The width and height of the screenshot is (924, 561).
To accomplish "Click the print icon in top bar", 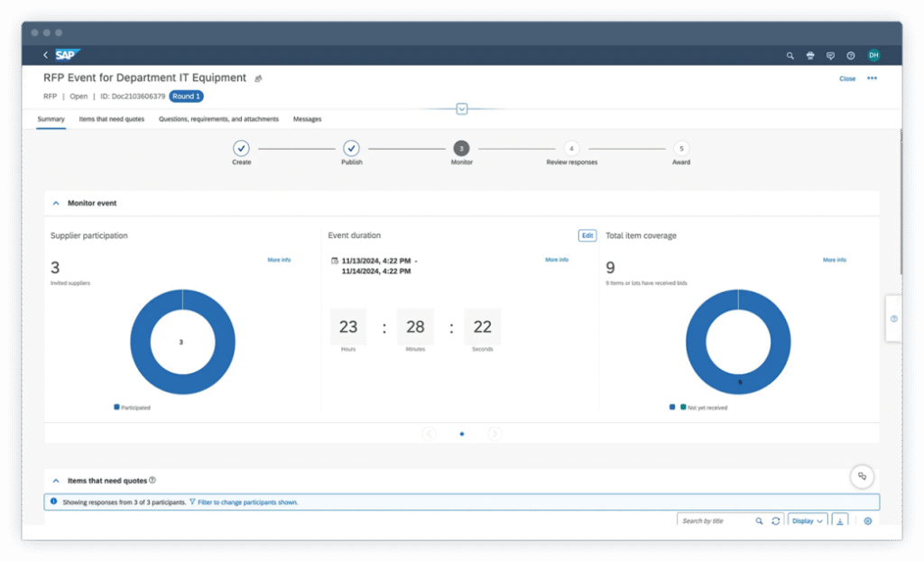I will coord(810,56).
